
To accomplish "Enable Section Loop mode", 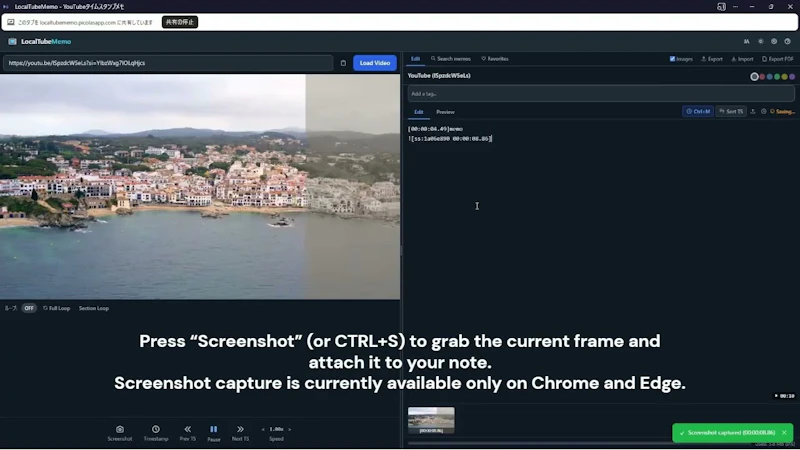I will pos(93,308).
